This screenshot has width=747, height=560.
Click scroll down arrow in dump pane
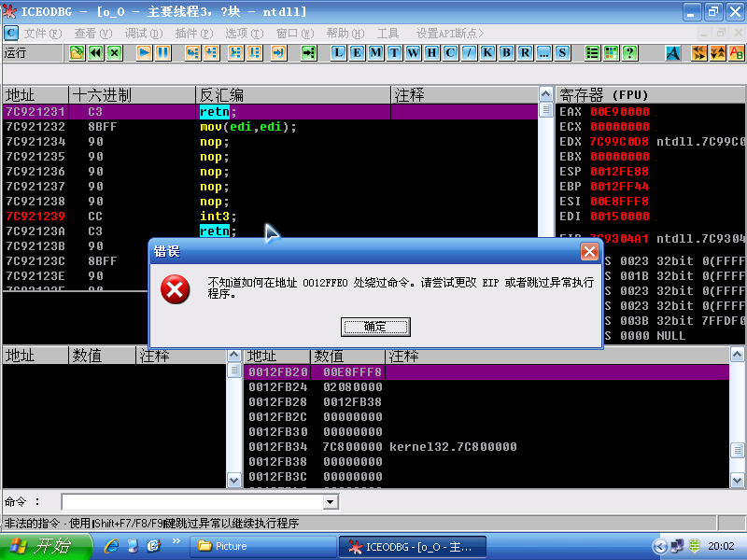click(x=234, y=481)
